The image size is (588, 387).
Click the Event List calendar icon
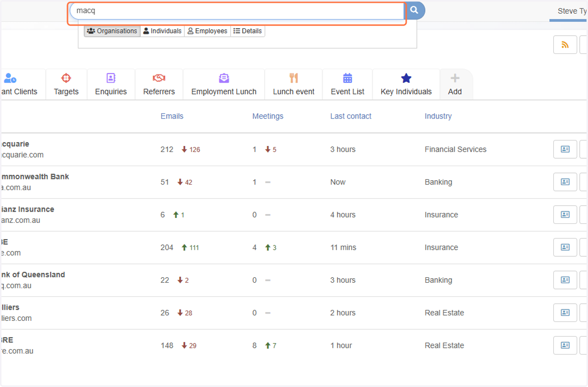[x=347, y=78]
